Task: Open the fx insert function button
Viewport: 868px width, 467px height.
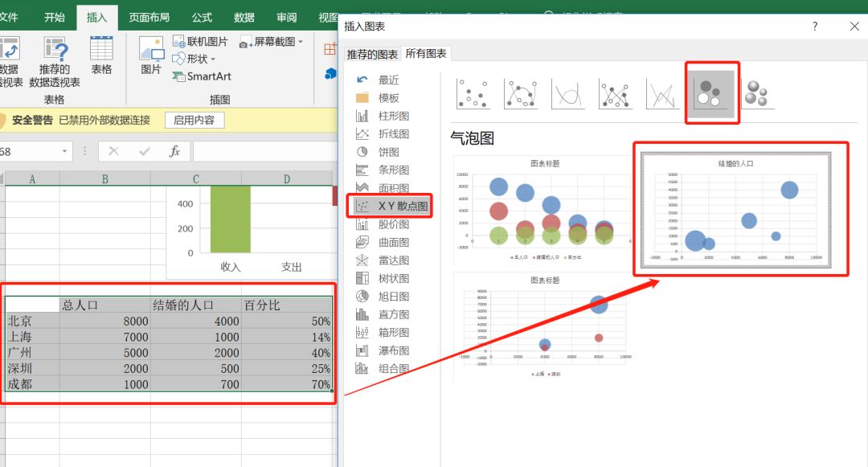Action: click(174, 151)
